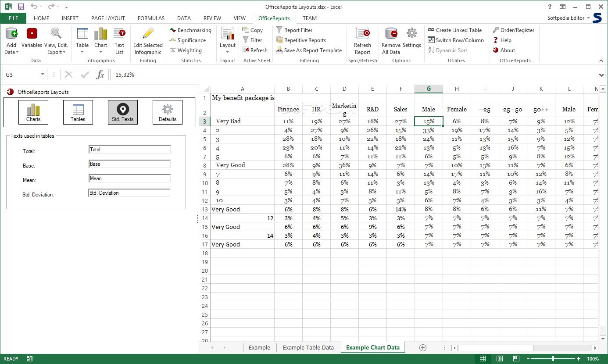Click the Undo arrow
The width and height of the screenshot is (608, 364).
33,7
